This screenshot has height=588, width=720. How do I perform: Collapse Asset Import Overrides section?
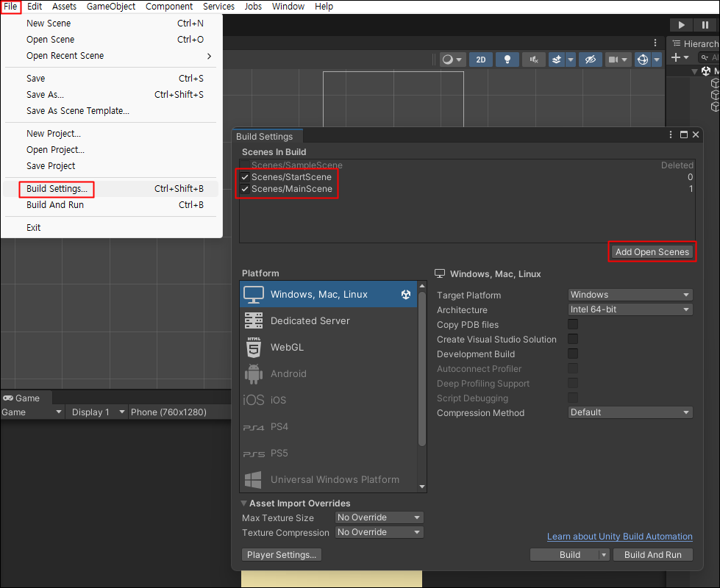click(x=244, y=503)
